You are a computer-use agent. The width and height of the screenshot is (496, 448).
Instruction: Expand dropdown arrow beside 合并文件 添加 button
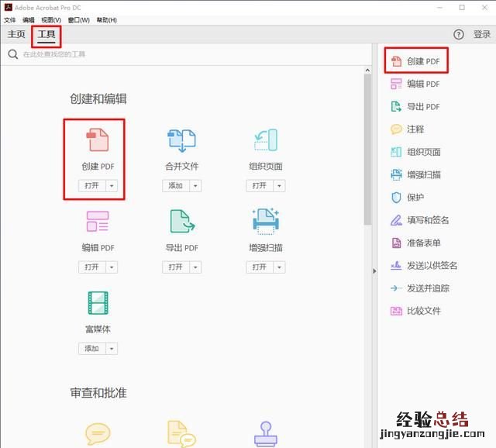pyautogui.click(x=195, y=186)
